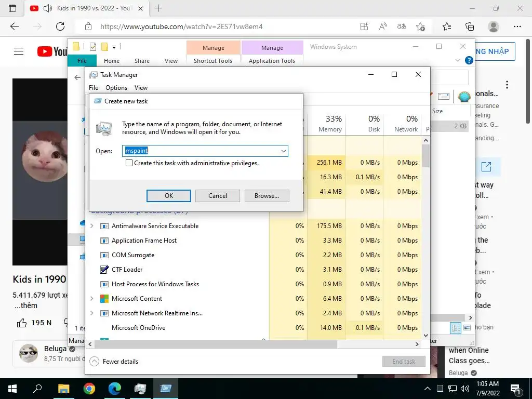Viewport: 532px width, 399px height.
Task: Click the Edge address bar URL
Action: point(181,26)
